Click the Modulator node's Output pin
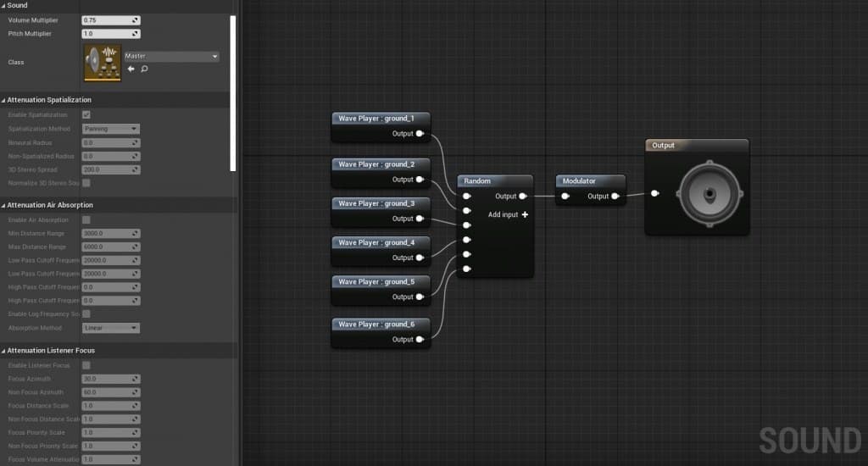The height and width of the screenshot is (466, 868). [615, 197]
